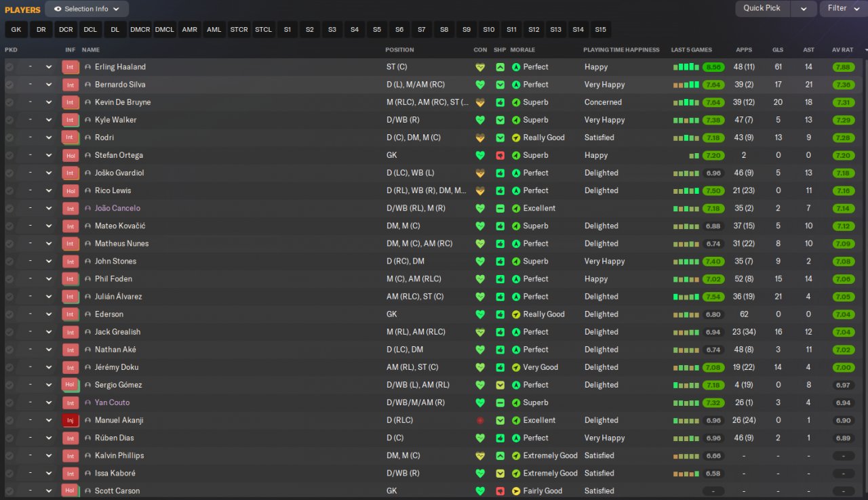Toggle the picked circle for Ederson
The image size is (868, 500).
(9, 314)
